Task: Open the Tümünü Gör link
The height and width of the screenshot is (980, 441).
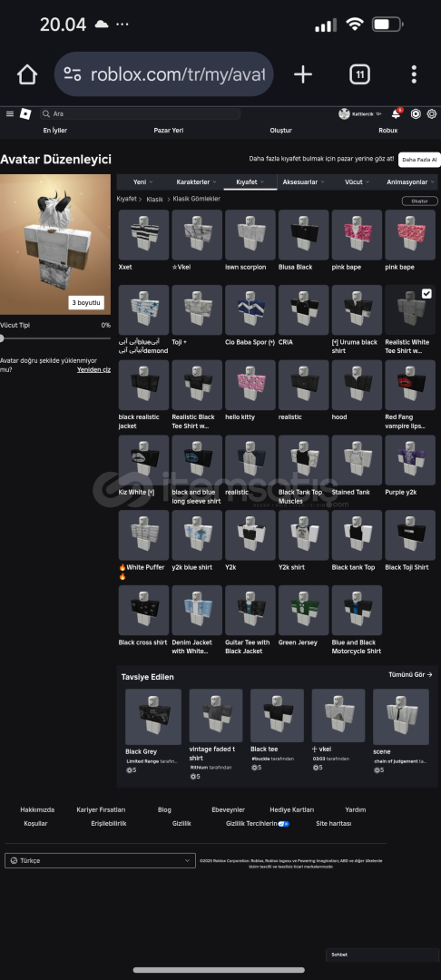Action: click(x=410, y=675)
